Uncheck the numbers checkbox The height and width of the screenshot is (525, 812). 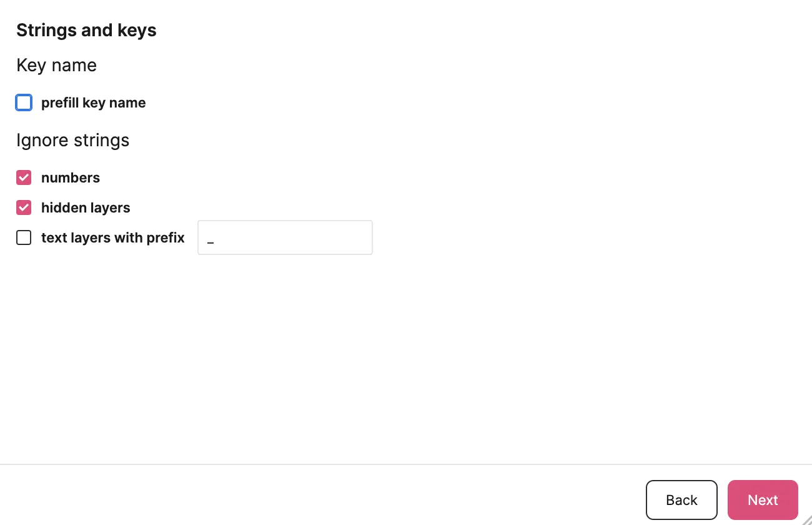[x=24, y=177]
